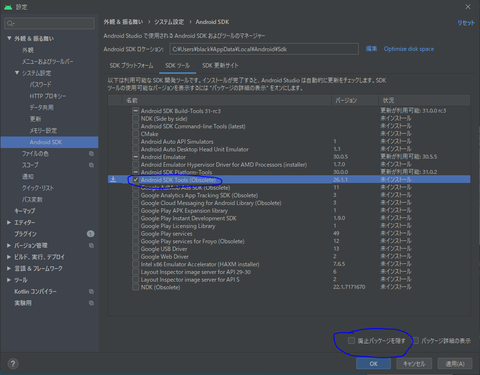Open メモリー設定 settings page
480x375 pixels.
pyautogui.click(x=43, y=130)
